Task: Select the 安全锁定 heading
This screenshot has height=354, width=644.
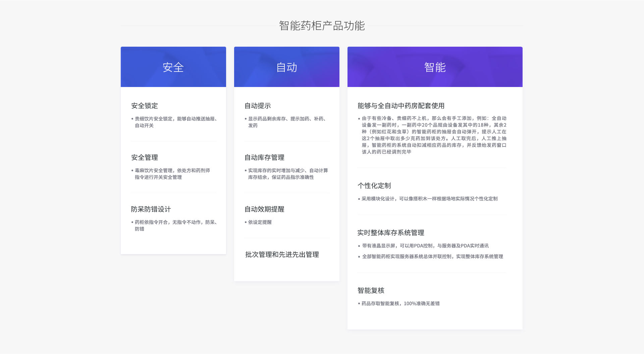Action: [x=145, y=106]
